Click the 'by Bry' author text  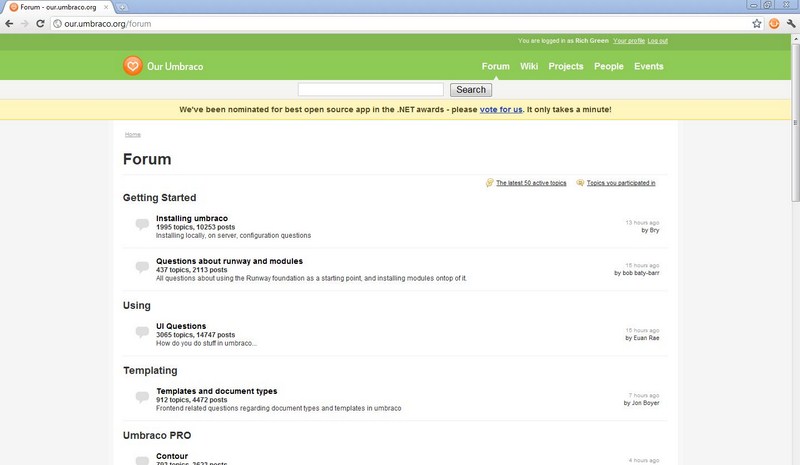pyautogui.click(x=650, y=230)
